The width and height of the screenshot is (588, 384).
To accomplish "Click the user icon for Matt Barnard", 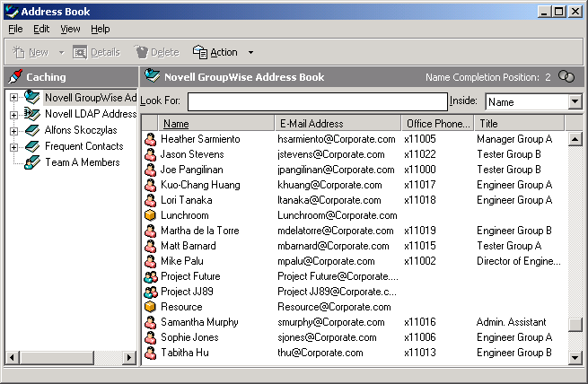I will pos(151,246).
